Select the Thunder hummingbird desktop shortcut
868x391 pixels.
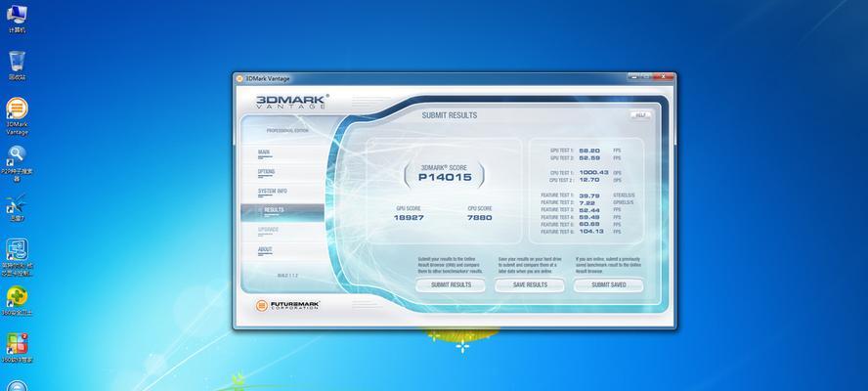[x=17, y=207]
